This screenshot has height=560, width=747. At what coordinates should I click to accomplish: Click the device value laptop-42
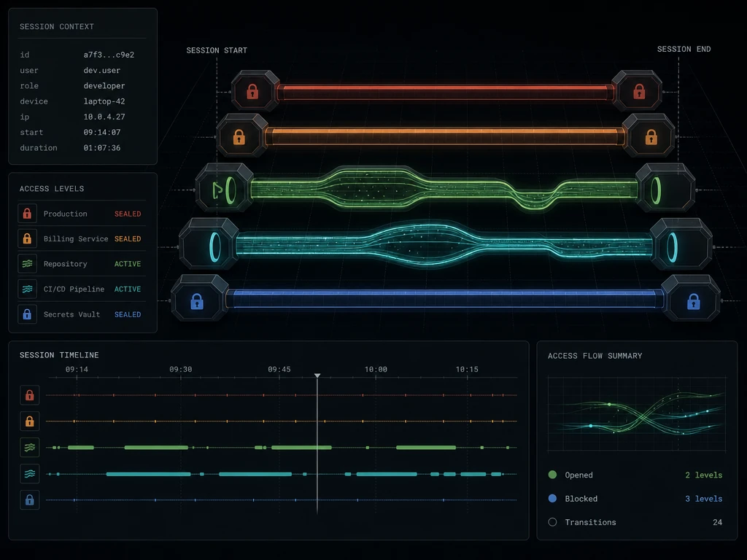(104, 101)
